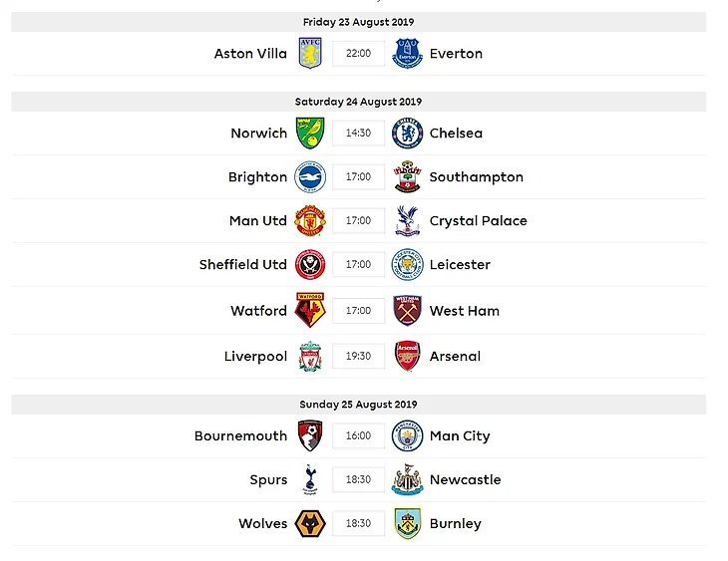Select the Arsenal cannon crest
728x561 pixels.
click(x=407, y=356)
